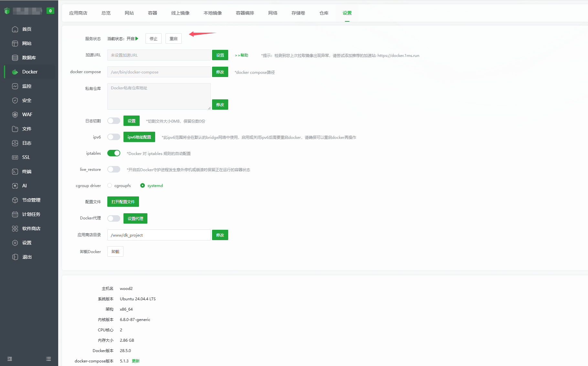Click the 退出 logout icon

click(15, 257)
